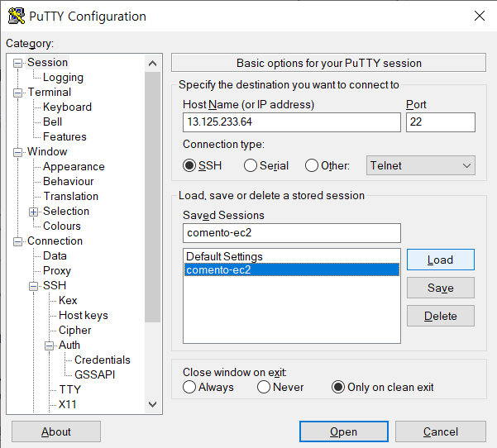Click the Saved Sessions name field
Image resolution: width=497 pixels, height=448 pixels.
pyautogui.click(x=292, y=233)
